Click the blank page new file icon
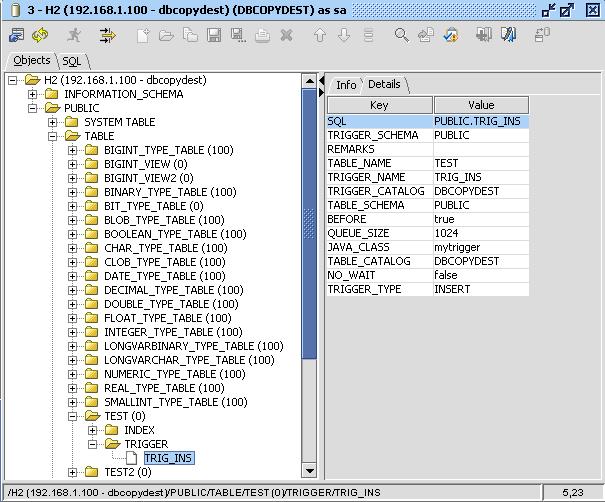 click(143, 35)
